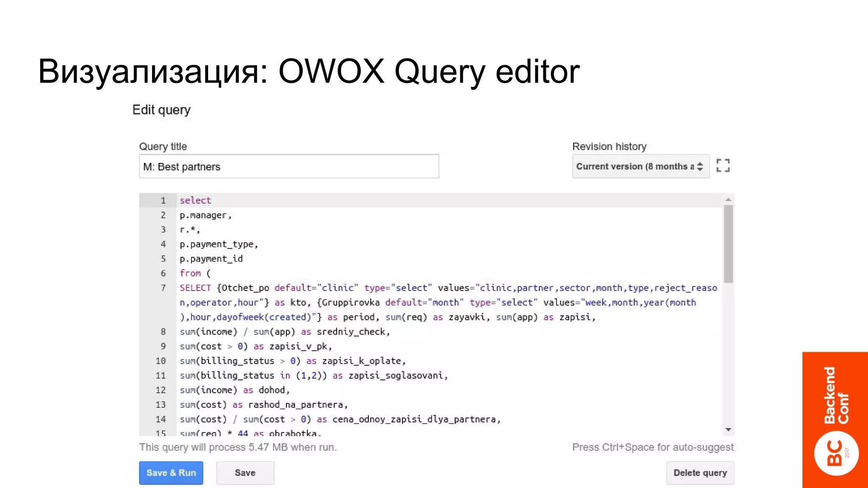This screenshot has width=868, height=488.
Task: Click the 'SELECT' keyword on line 7
Action: pyautogui.click(x=195, y=288)
